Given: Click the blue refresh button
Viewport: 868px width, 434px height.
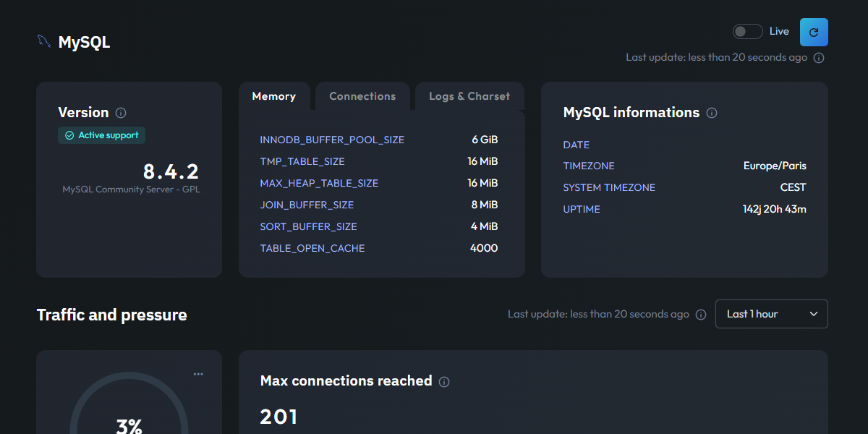Looking at the screenshot, I should tap(814, 32).
